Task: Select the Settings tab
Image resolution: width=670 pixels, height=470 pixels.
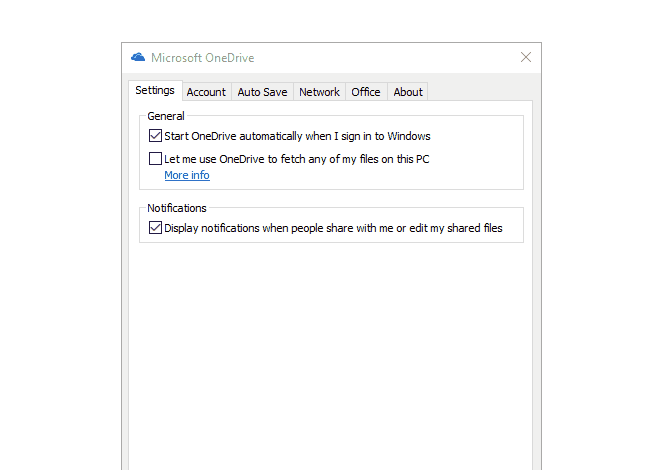Action: [155, 91]
